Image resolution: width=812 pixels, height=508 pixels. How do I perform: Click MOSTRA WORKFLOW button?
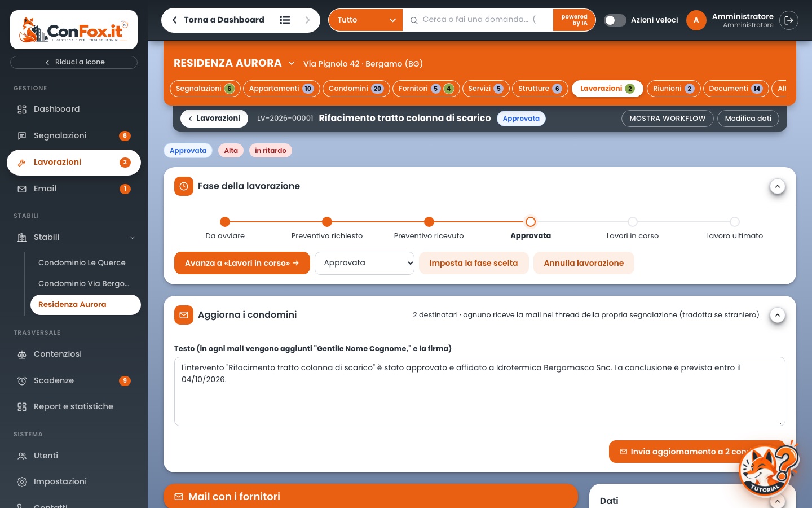pyautogui.click(x=668, y=119)
